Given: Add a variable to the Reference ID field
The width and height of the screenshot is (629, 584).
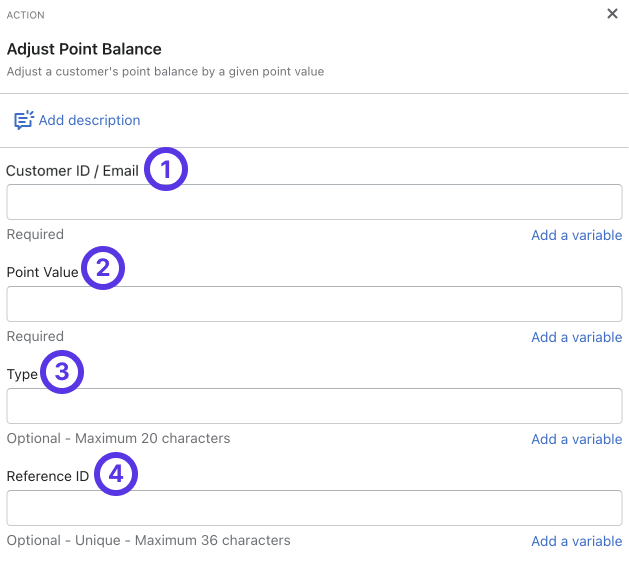Looking at the screenshot, I should [x=576, y=541].
